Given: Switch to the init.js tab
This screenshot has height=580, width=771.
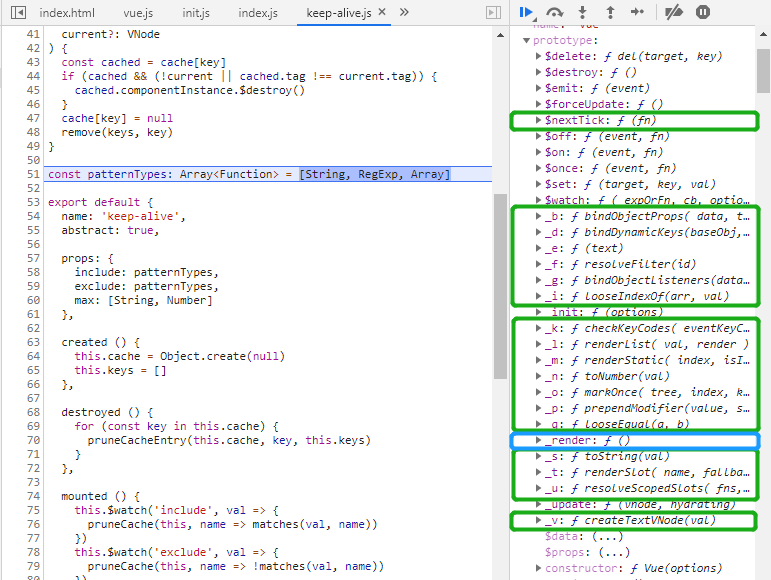Looking at the screenshot, I should tap(196, 13).
